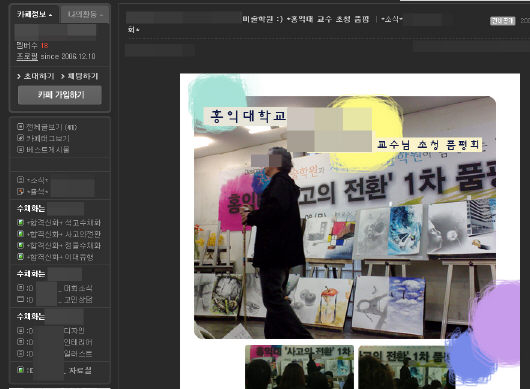
Task: Open the 베스트게시물 link
Action: 48,149
